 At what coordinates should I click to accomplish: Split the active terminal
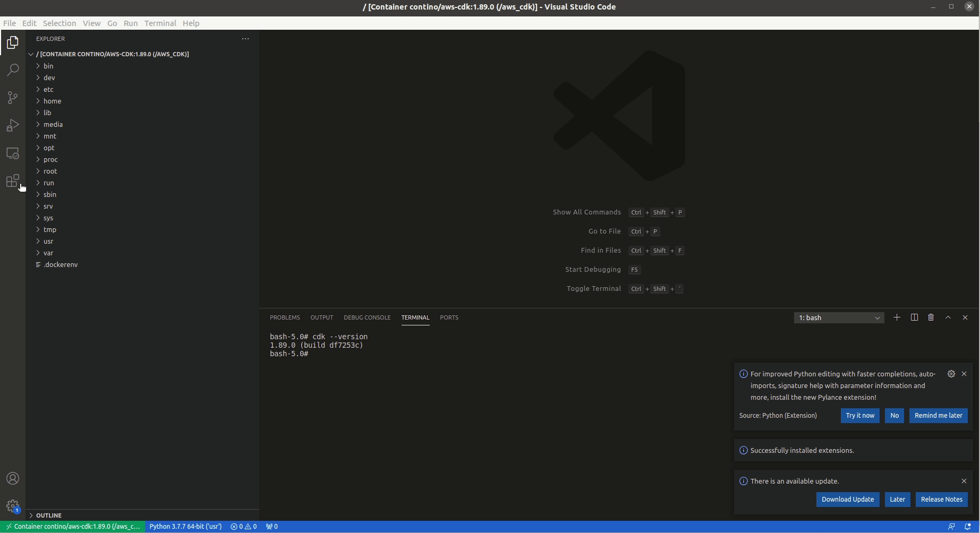(914, 317)
